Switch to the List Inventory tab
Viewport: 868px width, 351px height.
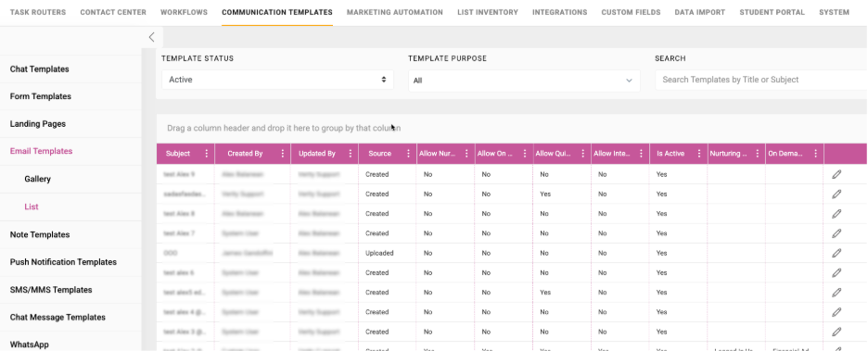(488, 12)
